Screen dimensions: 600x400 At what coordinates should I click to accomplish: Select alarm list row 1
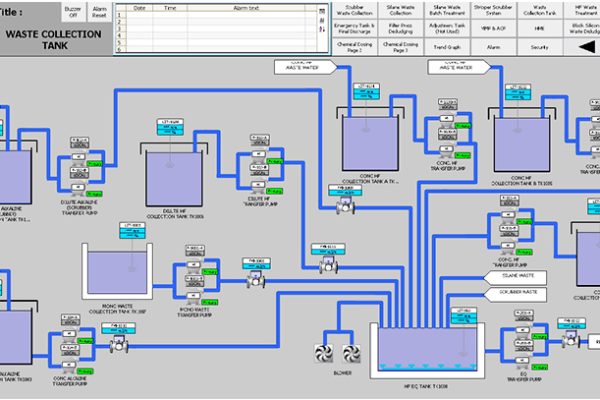(217, 15)
